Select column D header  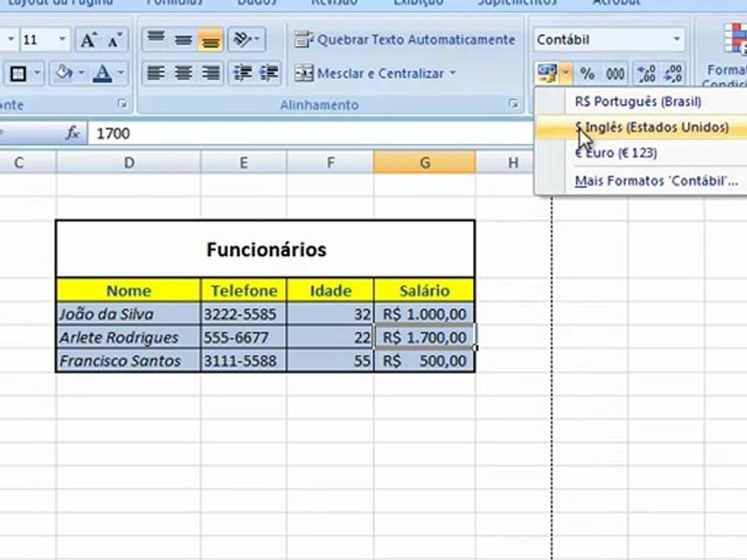pos(128,163)
